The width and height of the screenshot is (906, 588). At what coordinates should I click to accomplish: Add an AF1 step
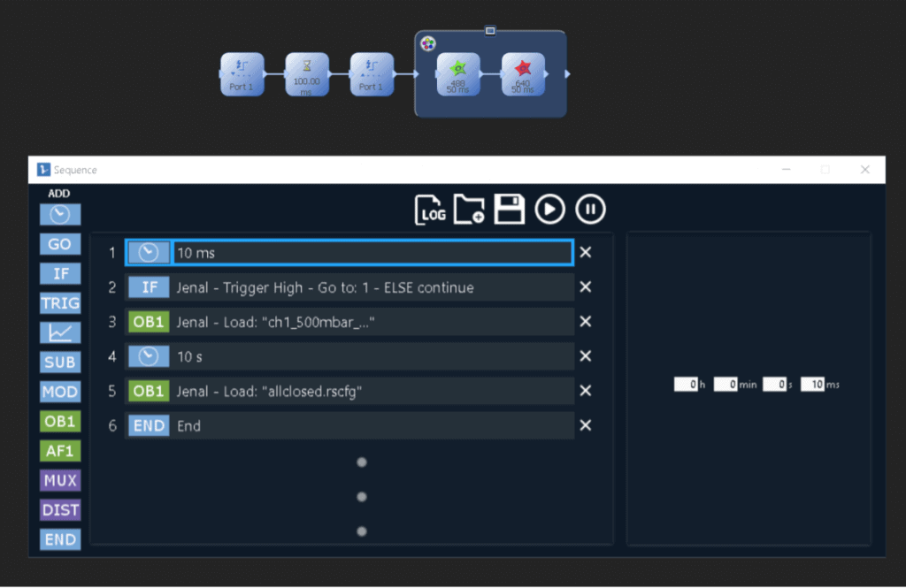click(x=60, y=451)
